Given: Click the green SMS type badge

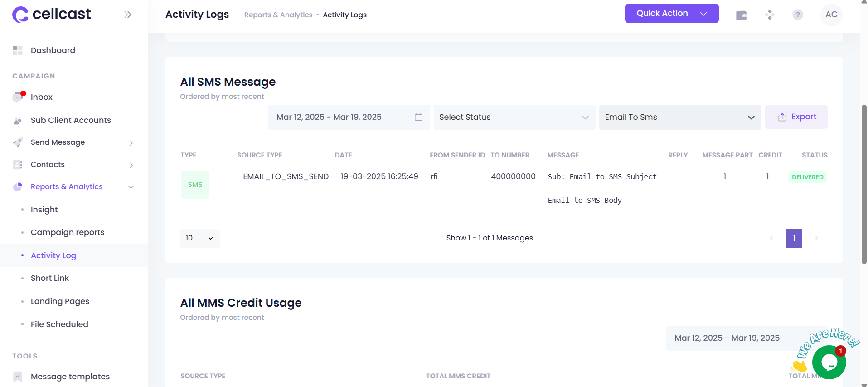Looking at the screenshot, I should click(195, 185).
